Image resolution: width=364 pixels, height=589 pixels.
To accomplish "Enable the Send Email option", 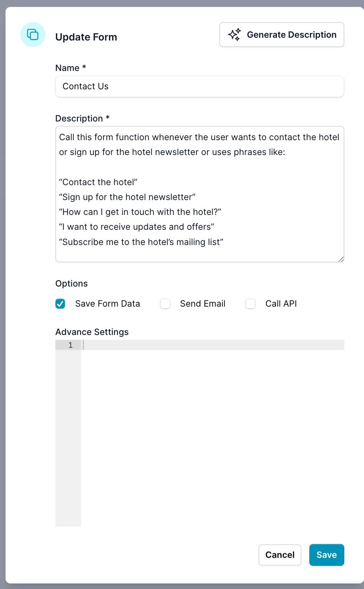I will click(x=165, y=303).
